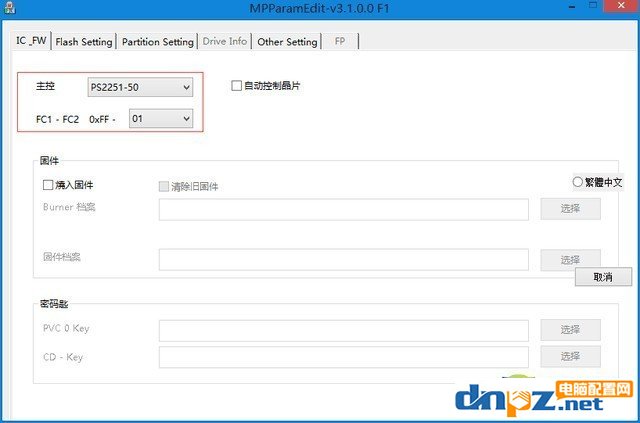The image size is (640, 423).
Task: Open the Flash Setting tab
Action: point(84,42)
